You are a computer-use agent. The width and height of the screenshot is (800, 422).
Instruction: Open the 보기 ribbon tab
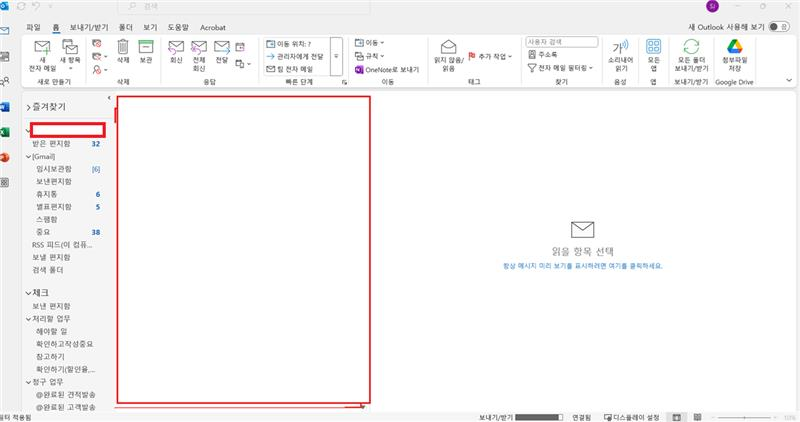150,28
